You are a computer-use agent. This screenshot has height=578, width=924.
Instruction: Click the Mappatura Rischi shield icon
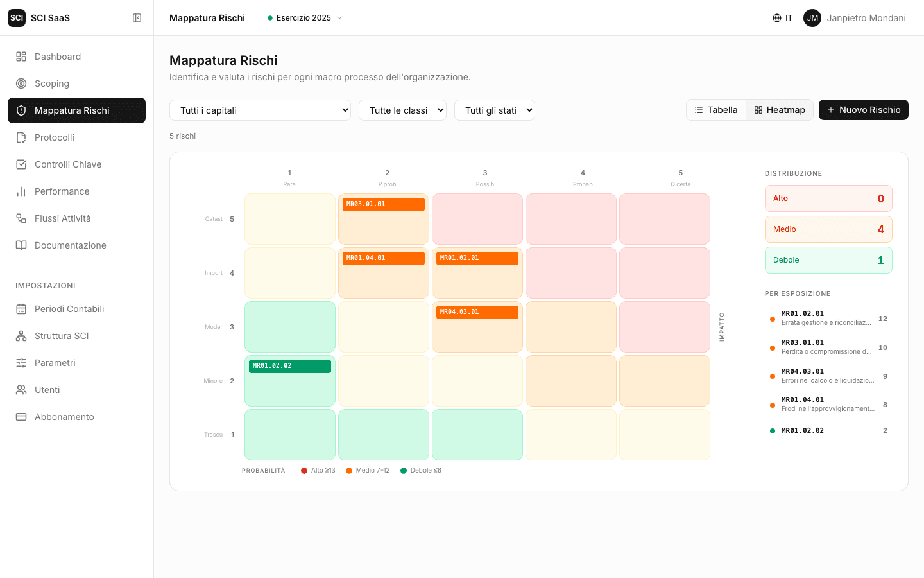(x=21, y=110)
